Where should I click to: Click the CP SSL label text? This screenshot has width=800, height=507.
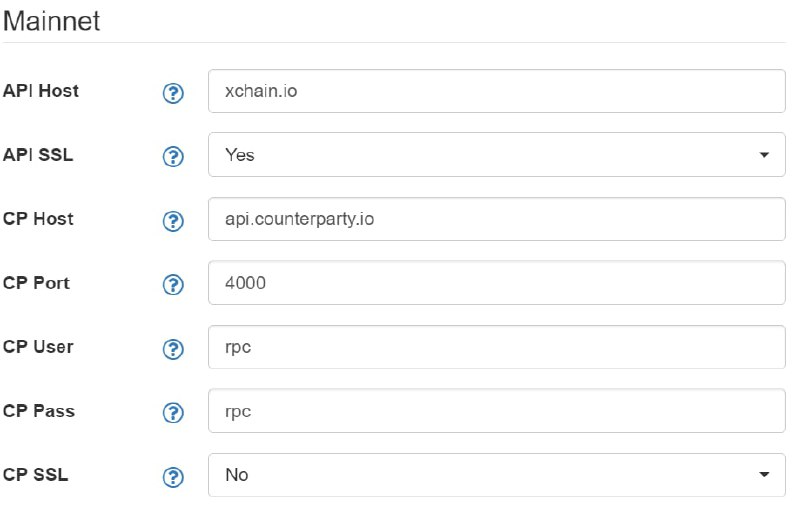(x=35, y=475)
